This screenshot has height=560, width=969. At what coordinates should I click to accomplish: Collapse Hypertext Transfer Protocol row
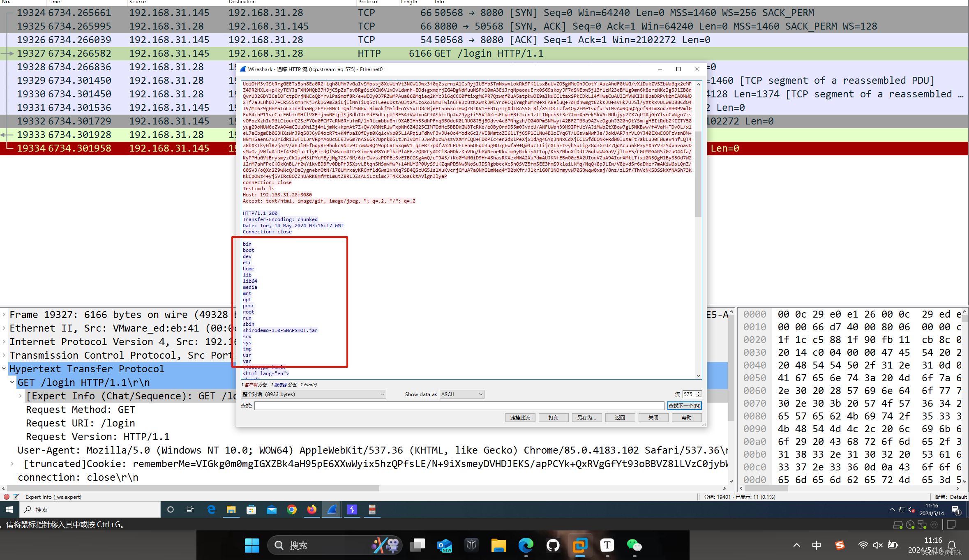(4, 369)
